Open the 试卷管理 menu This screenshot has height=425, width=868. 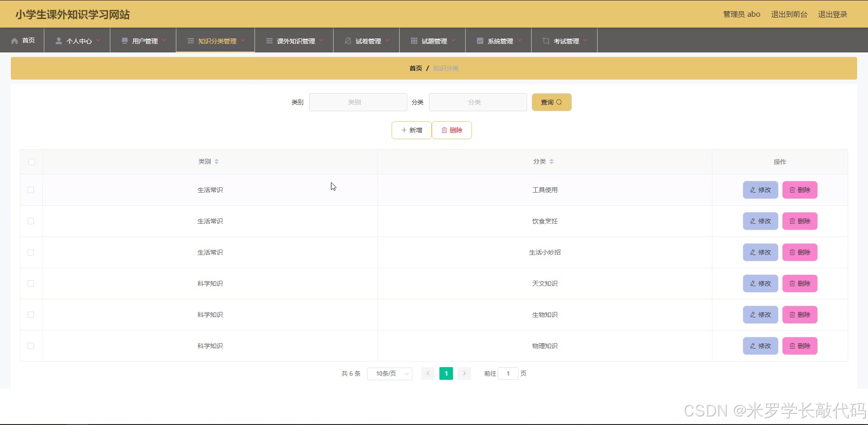[366, 41]
